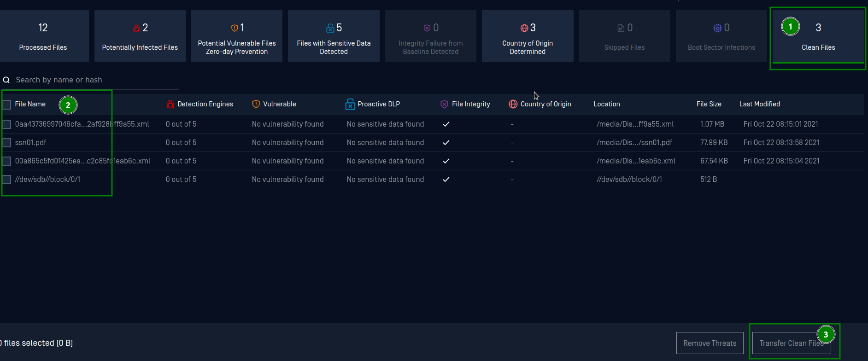
Task: Show Country of Origin Determined files
Action: [528, 37]
